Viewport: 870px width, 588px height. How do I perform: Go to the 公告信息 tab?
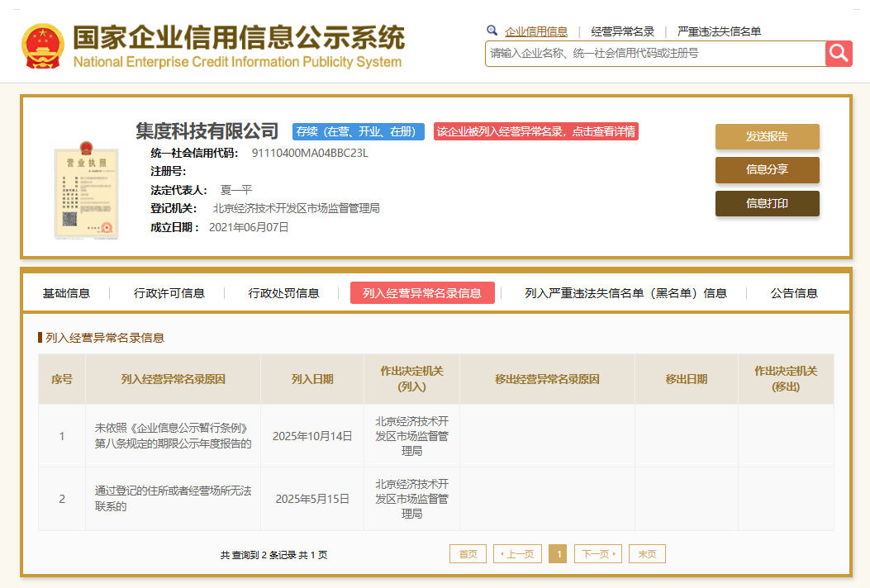point(794,293)
